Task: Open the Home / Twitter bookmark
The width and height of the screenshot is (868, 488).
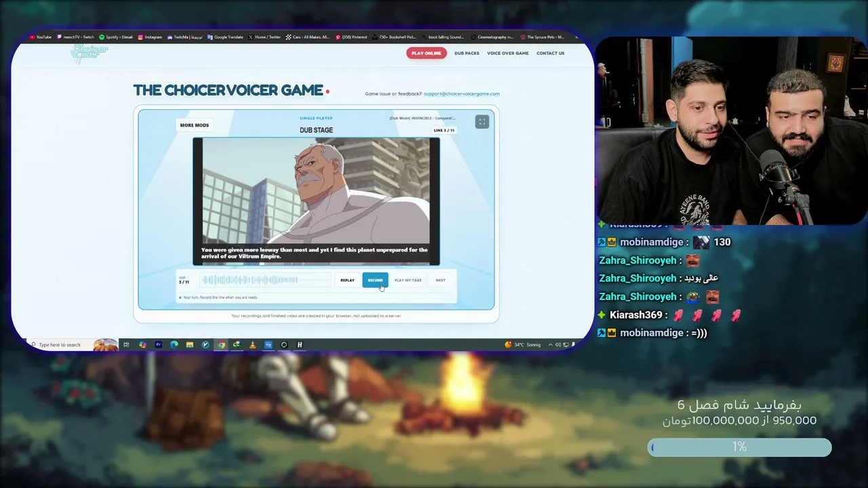Action: point(264,37)
